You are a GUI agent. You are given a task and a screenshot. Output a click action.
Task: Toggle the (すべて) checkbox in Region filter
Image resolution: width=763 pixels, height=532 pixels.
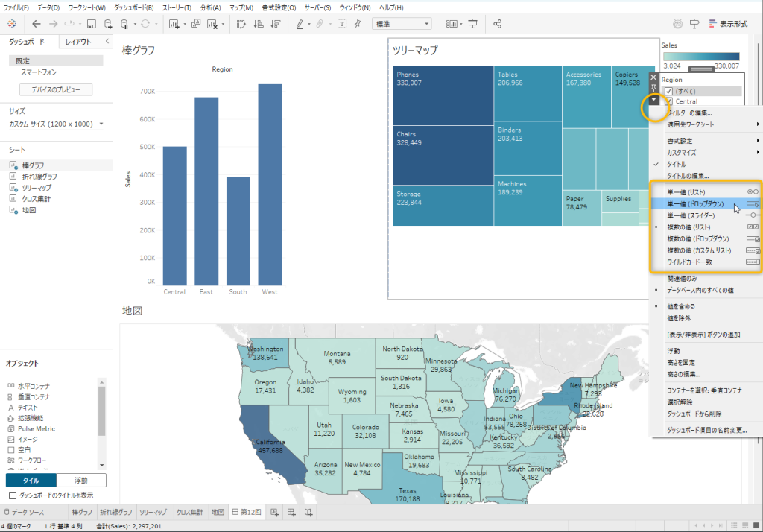[668, 91]
